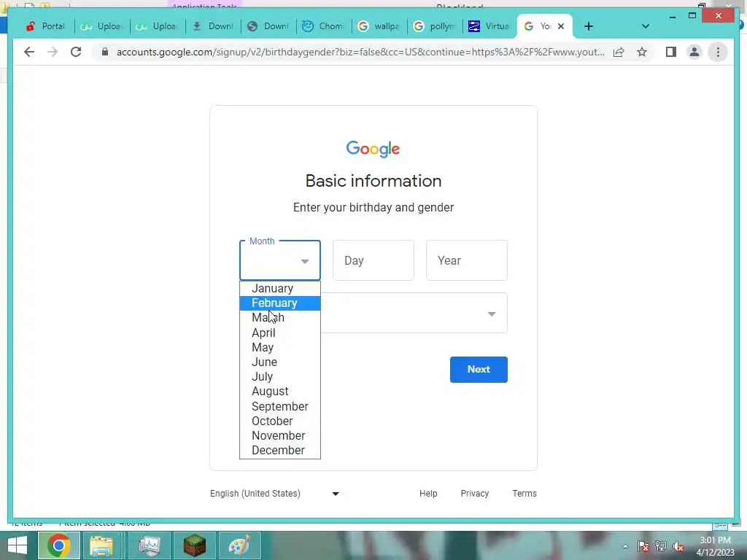Select February from the month list
The height and width of the screenshot is (560, 747).
coord(280,303)
